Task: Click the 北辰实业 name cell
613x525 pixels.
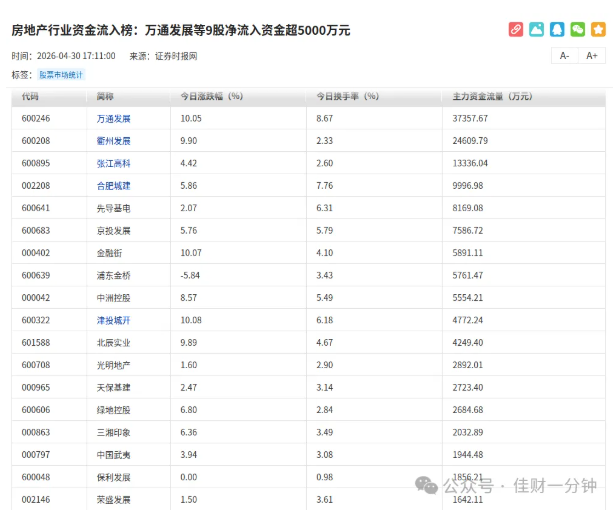Action: click(x=113, y=343)
